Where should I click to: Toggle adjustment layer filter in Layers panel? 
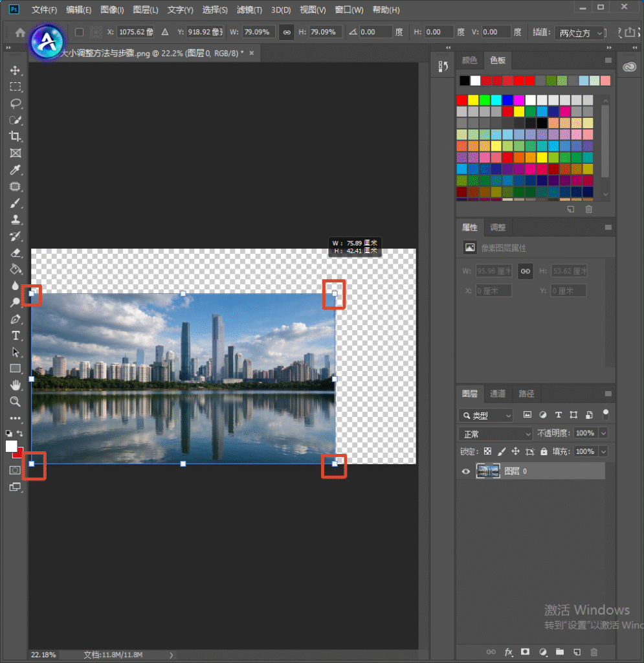543,415
